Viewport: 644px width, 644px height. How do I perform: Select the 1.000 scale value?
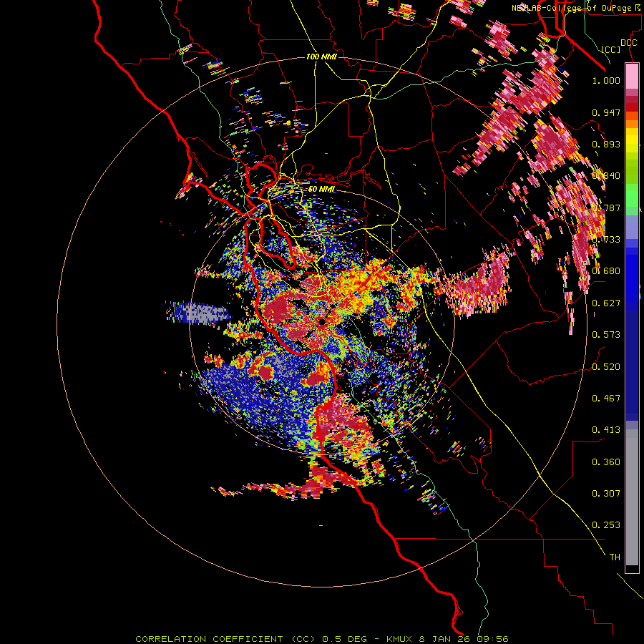point(606,80)
